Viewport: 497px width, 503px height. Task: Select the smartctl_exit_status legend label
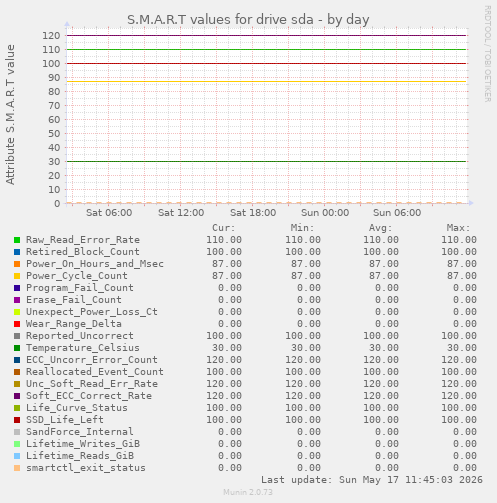86,468
